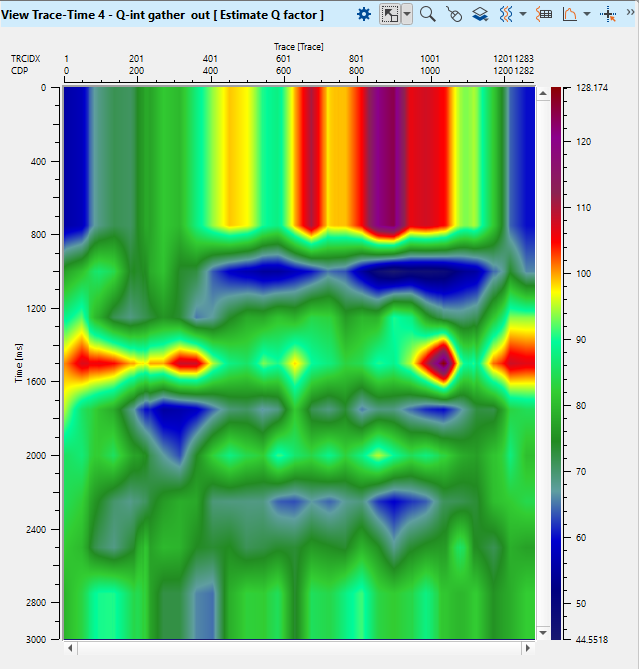Click the 1600 ms time axis label
The height and width of the screenshot is (669, 639).
[x=36, y=382]
